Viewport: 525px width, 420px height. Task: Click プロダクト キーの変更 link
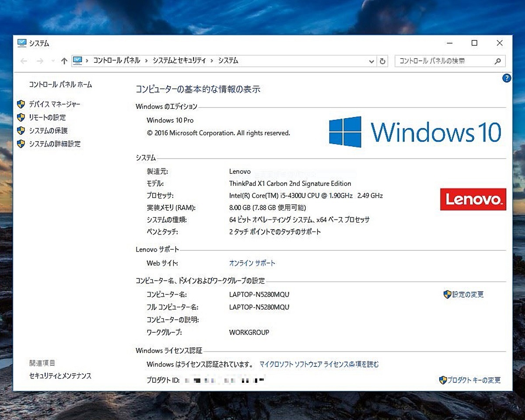[x=474, y=380]
